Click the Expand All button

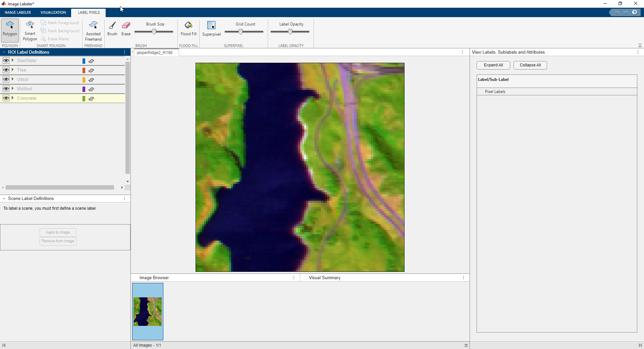coord(493,65)
